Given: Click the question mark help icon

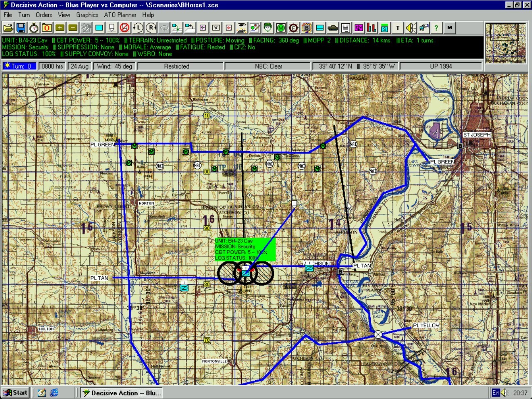Looking at the screenshot, I should [x=436, y=28].
